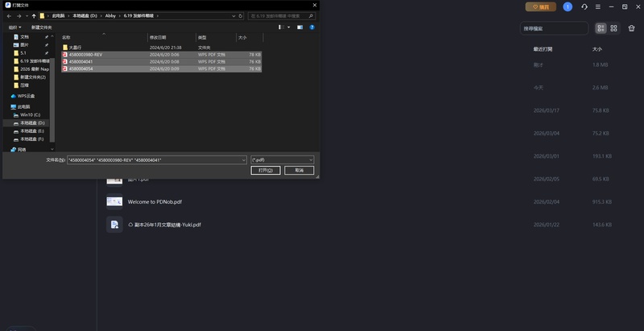Image resolution: width=644 pixels, height=331 pixels.
Task: Open the hamburger menu in PDNob
Action: (x=597, y=6)
